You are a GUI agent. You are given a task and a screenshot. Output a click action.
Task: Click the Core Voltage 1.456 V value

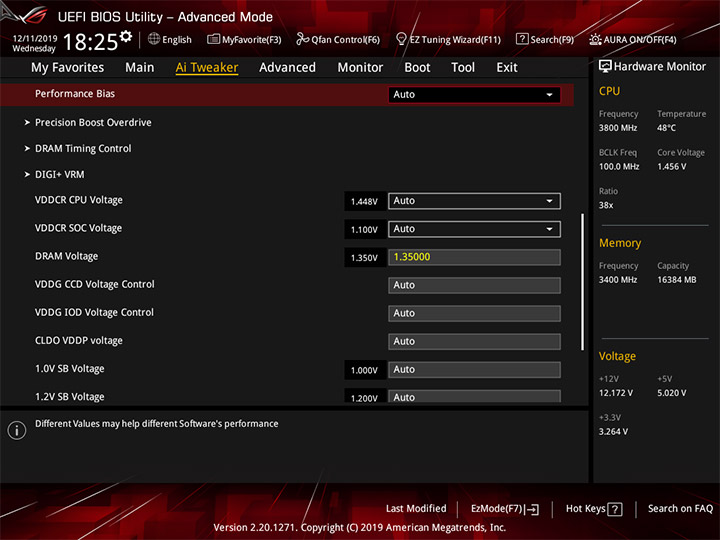(671, 167)
